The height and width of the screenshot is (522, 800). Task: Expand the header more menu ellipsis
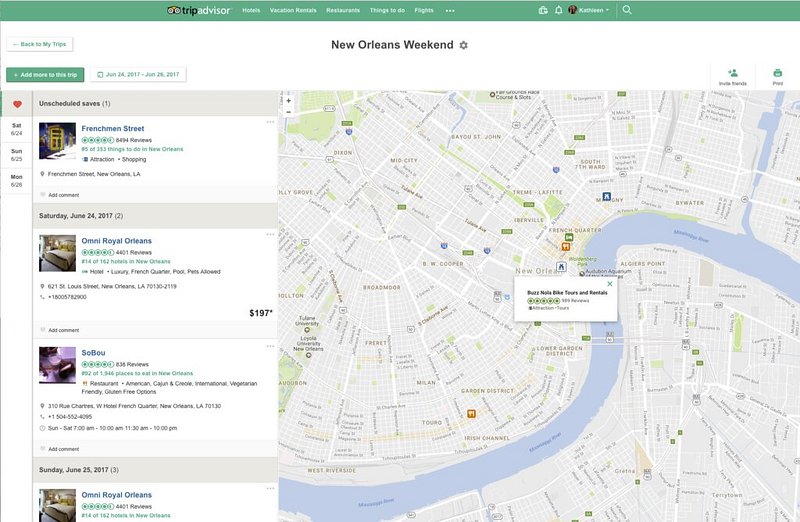click(450, 10)
